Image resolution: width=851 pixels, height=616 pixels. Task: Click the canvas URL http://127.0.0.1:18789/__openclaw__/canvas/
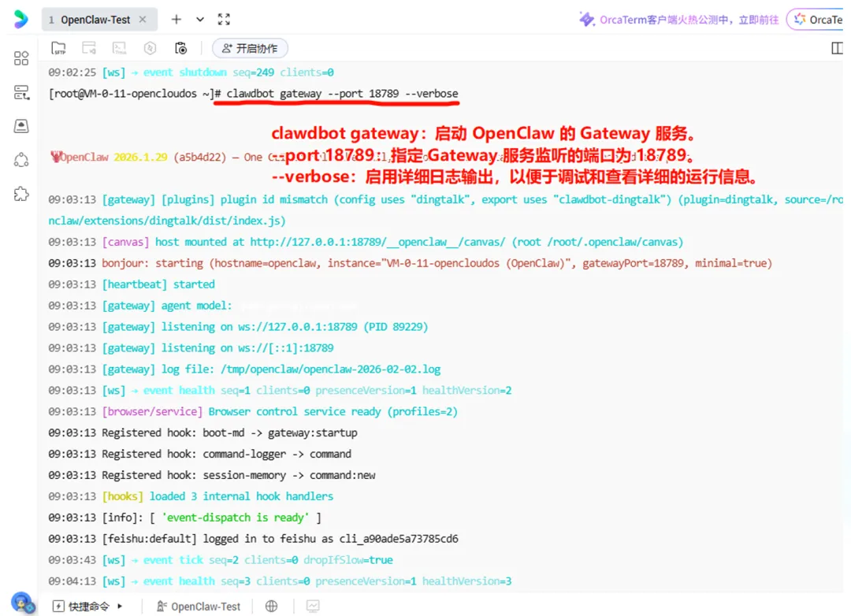(x=377, y=242)
